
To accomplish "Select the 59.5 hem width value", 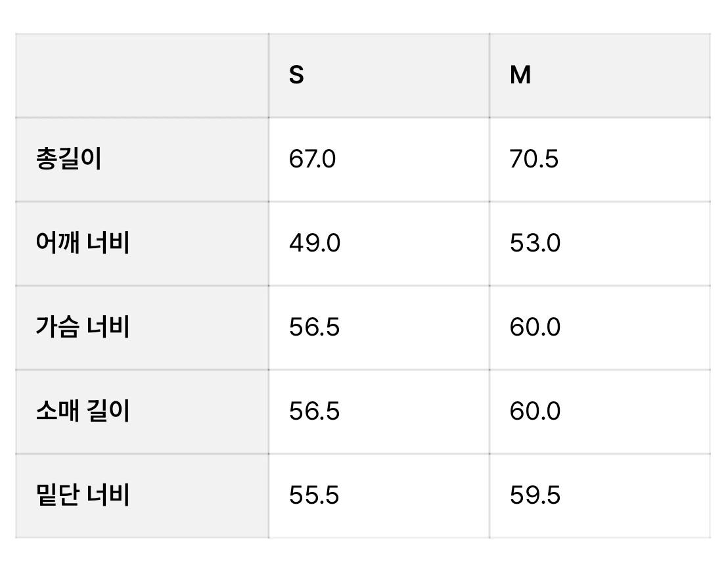I will click(535, 495).
